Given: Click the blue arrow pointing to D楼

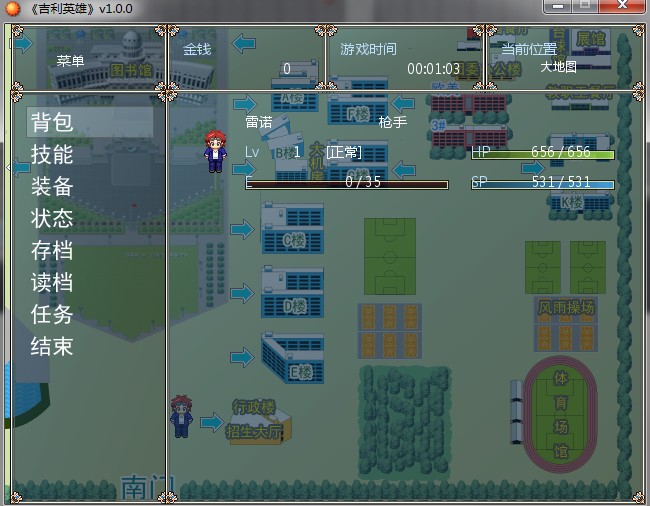Looking at the screenshot, I should pos(242,293).
